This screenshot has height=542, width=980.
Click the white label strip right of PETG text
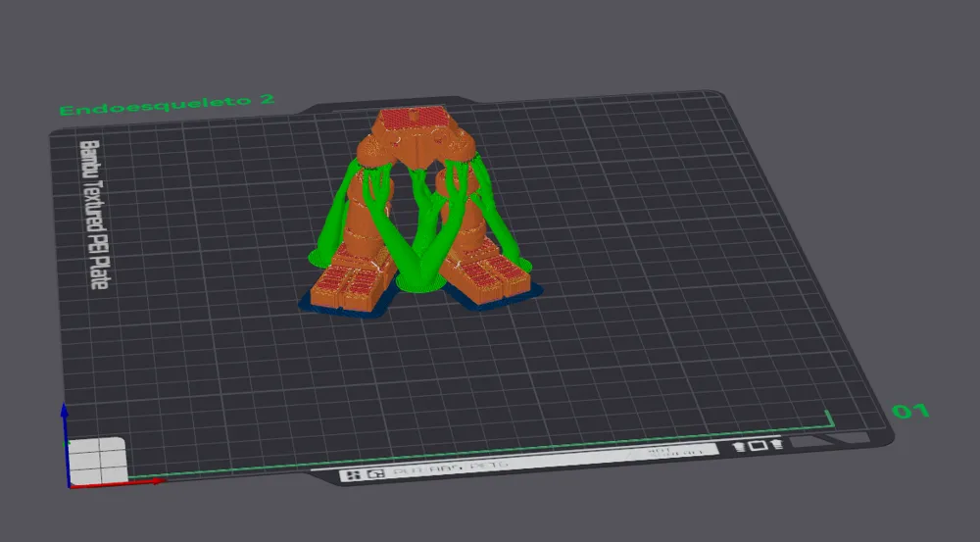676,453
